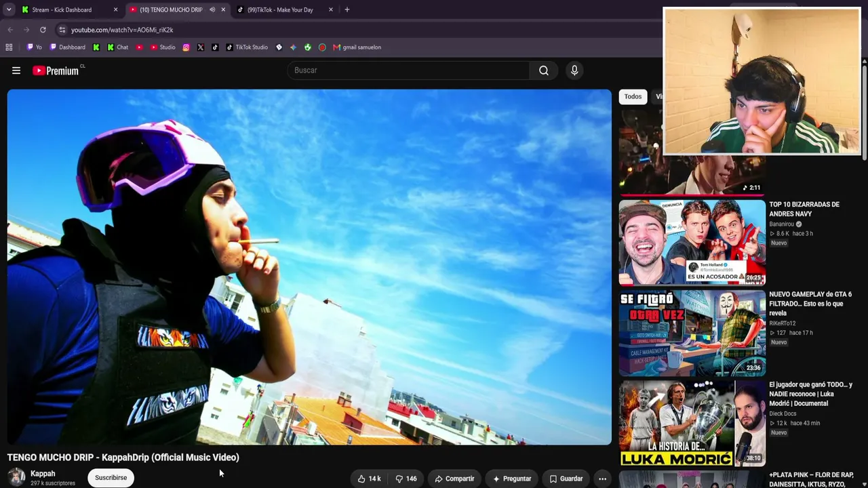
Task: Close the TikTok tab
Action: (331, 9)
